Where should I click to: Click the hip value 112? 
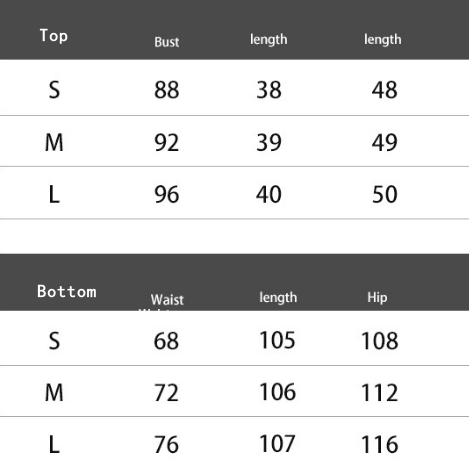tap(380, 393)
